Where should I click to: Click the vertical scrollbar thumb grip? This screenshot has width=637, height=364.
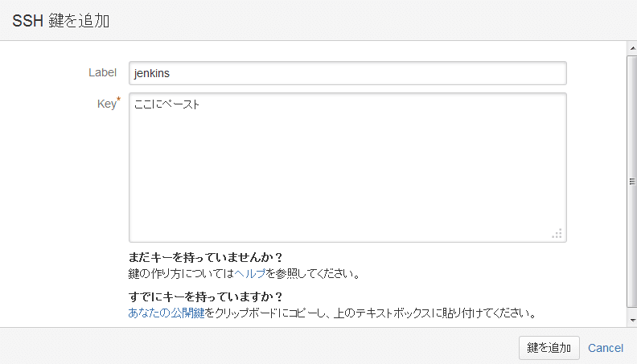tap(631, 182)
